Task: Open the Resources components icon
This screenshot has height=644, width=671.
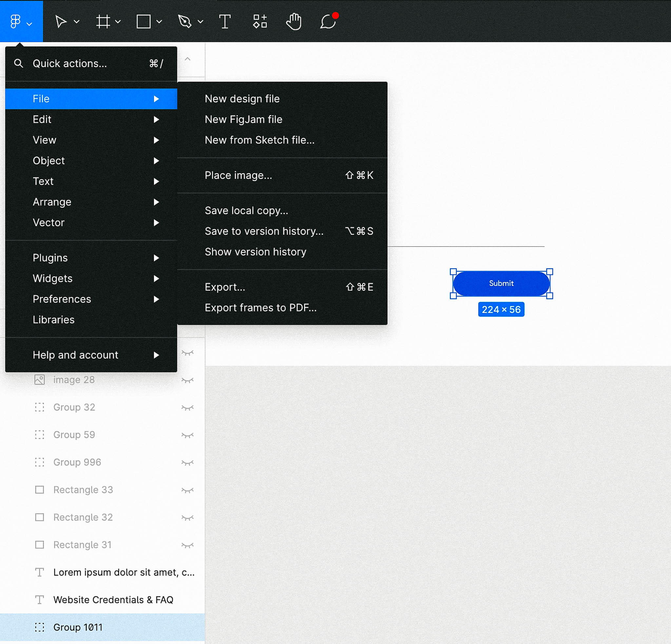Action: (x=260, y=22)
